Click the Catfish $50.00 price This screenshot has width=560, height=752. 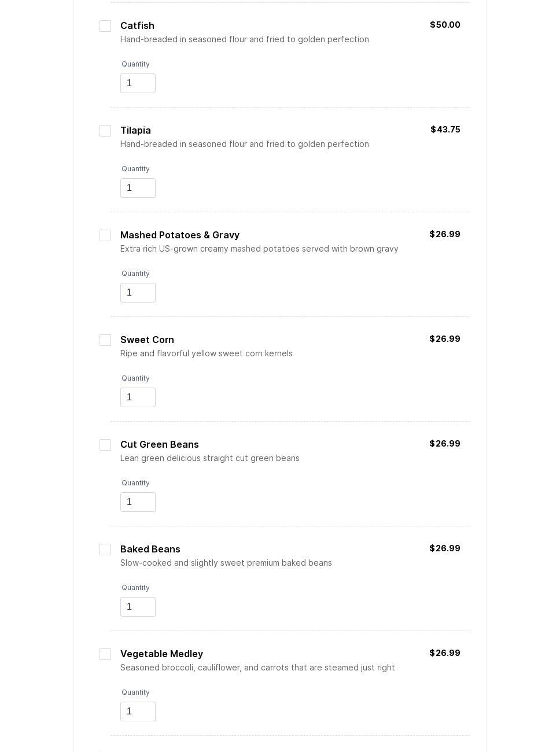click(x=445, y=25)
